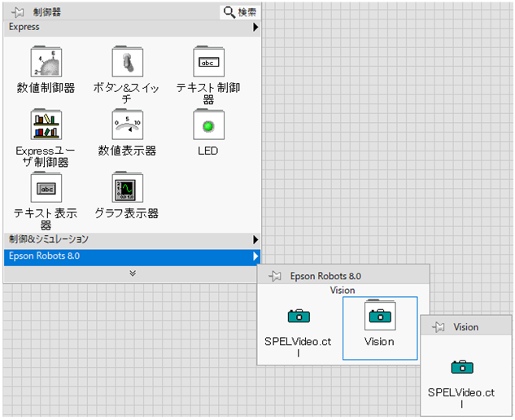Pin the 制御器 palette with thumbtack
515x420 pixels.
point(17,12)
